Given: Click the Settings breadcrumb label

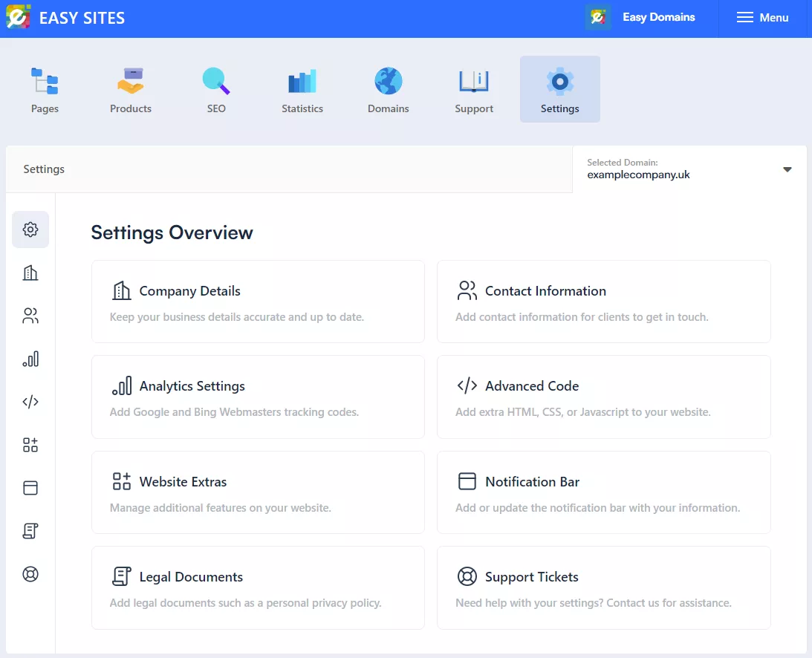Looking at the screenshot, I should 43,169.
